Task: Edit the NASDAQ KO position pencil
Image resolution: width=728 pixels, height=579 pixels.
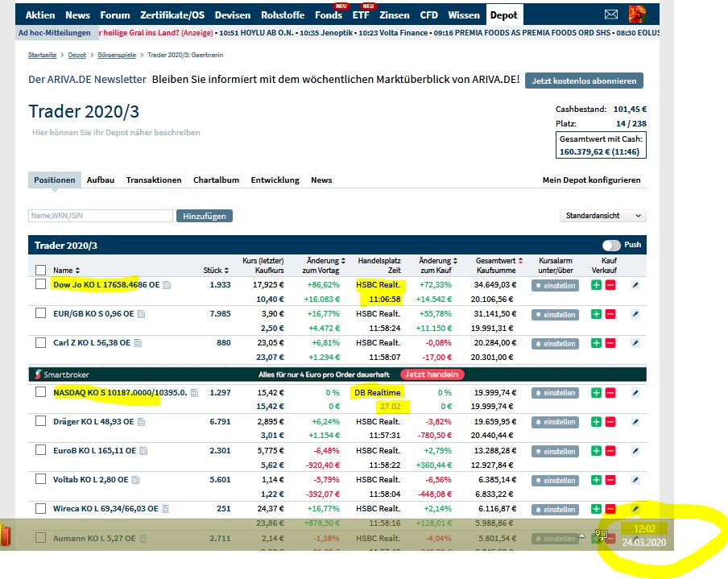Action: point(635,393)
